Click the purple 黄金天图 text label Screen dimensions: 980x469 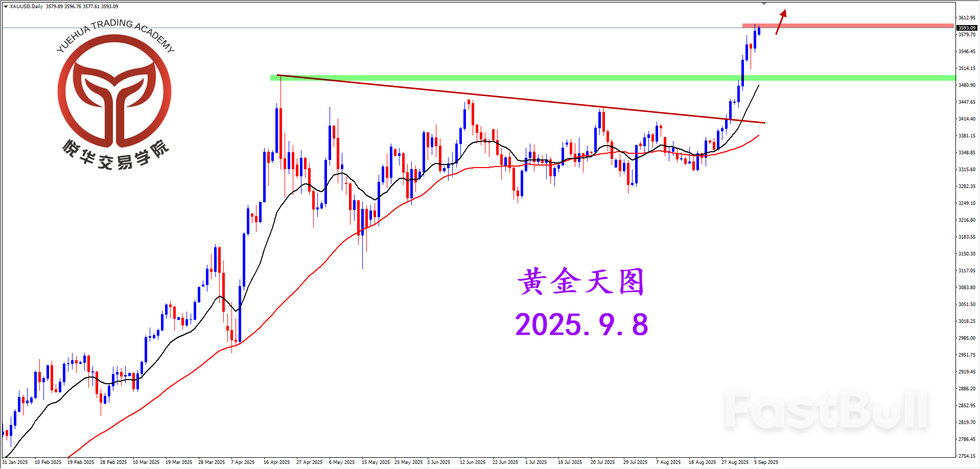pyautogui.click(x=580, y=282)
